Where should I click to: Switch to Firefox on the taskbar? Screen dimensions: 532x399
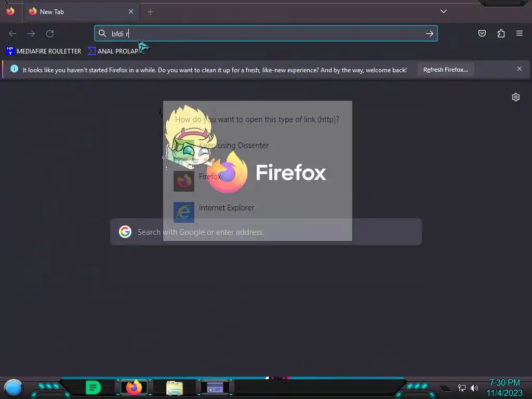134,388
